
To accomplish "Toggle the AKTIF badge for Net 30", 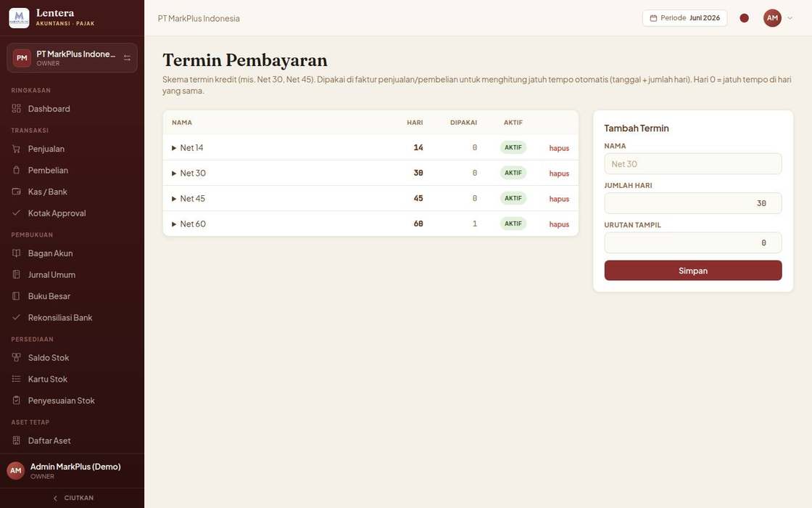I will coord(513,173).
